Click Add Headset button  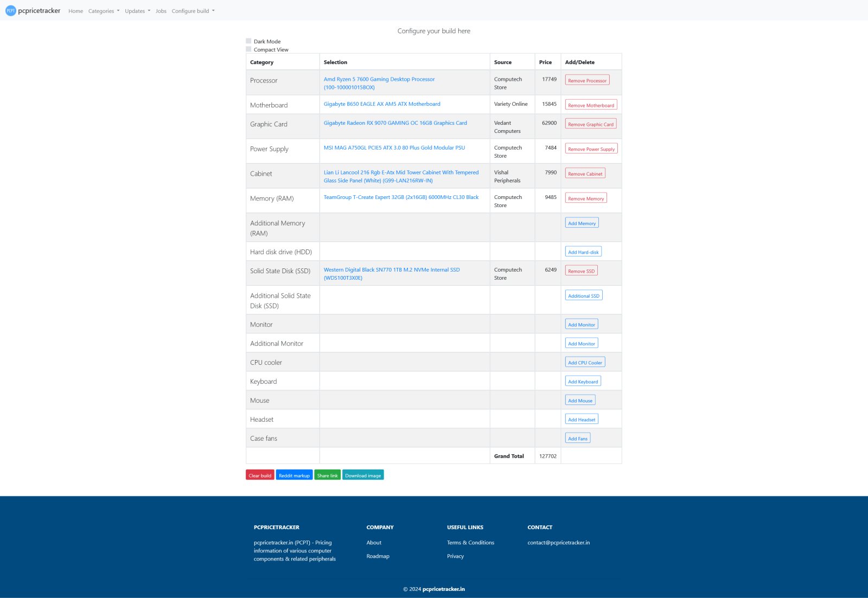(582, 420)
